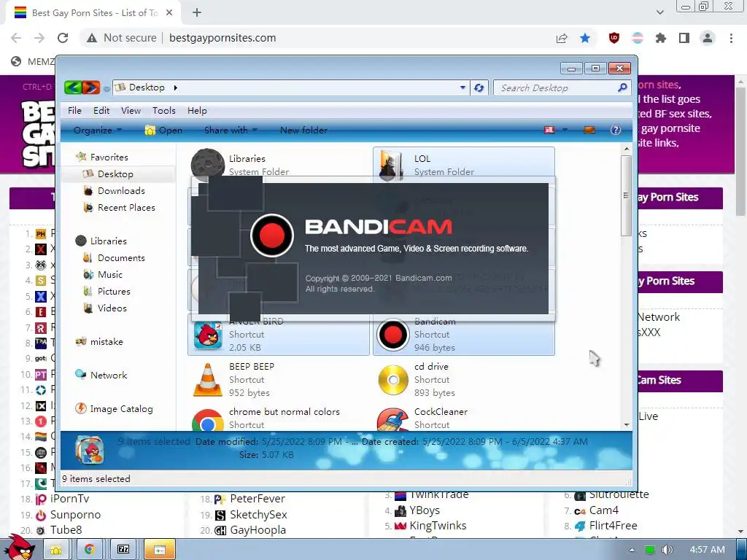Click the Not secure warning icon
Viewport: 747px width, 560px height.
coord(92,38)
